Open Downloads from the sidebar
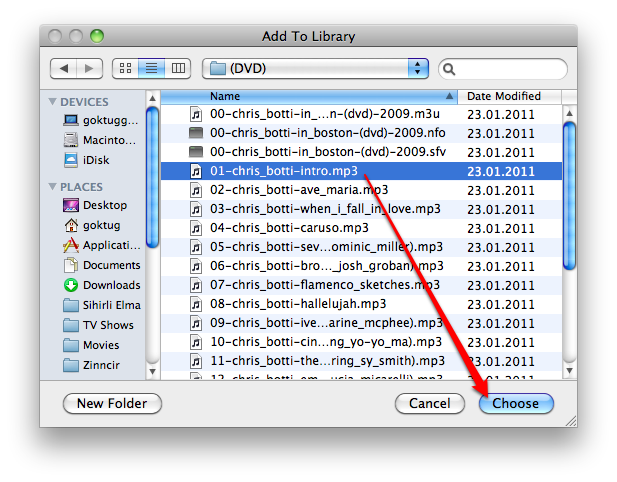Viewport: 617px width, 482px height. pyautogui.click(x=110, y=285)
